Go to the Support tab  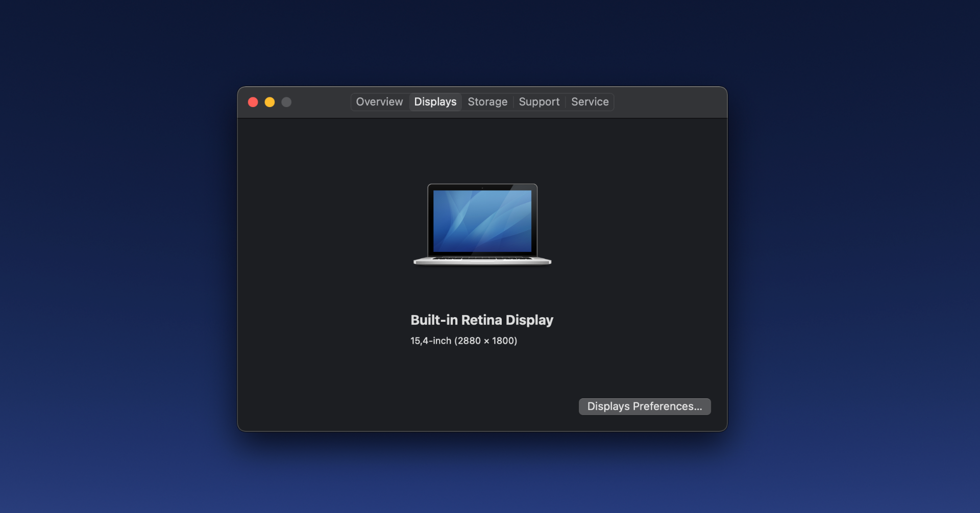(x=539, y=102)
